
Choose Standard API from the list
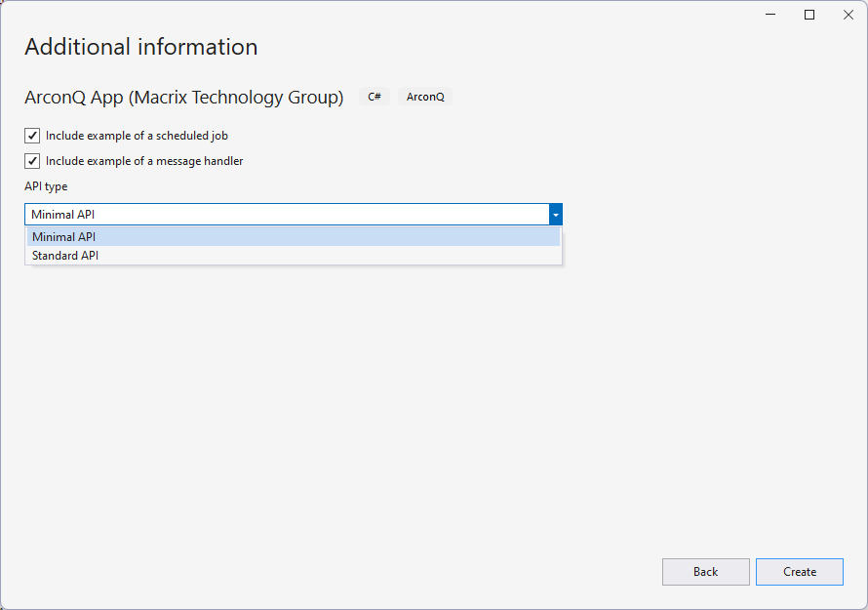tap(294, 256)
